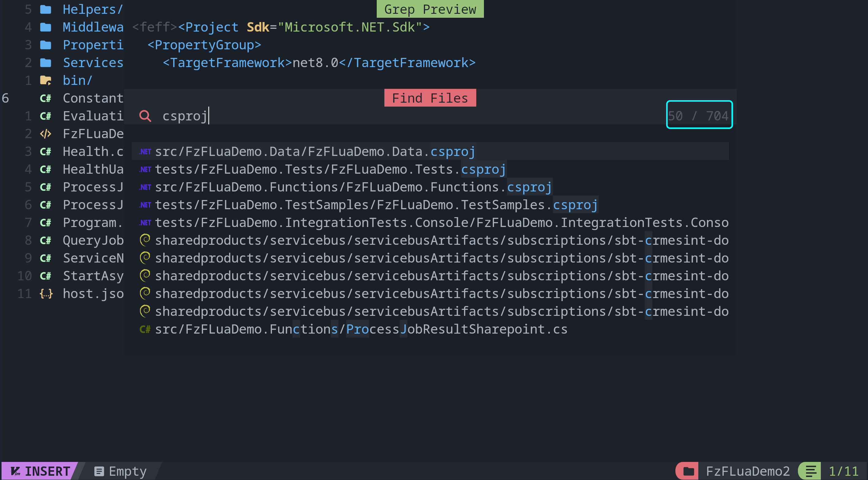Viewport: 868px width, 480px height.
Task: Select src/FzFLuaDemo.Data/FzFLuaDemo.Data.csproj result
Action: 430,152
